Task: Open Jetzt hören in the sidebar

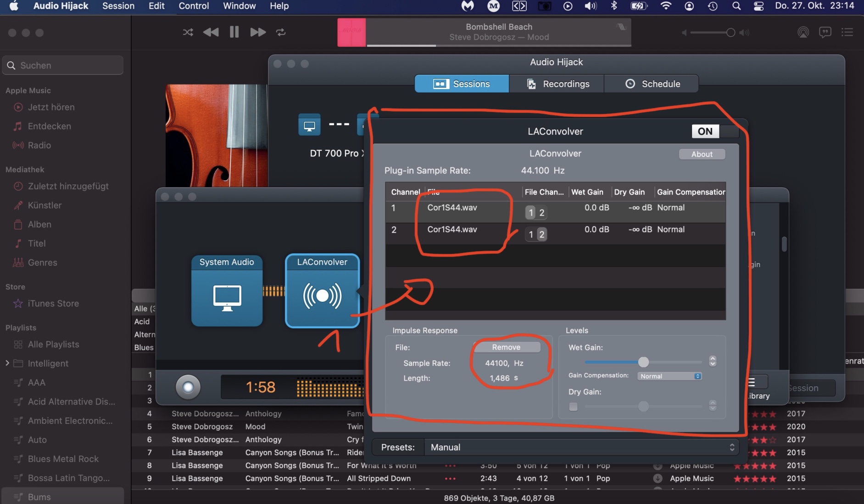Action: click(51, 107)
